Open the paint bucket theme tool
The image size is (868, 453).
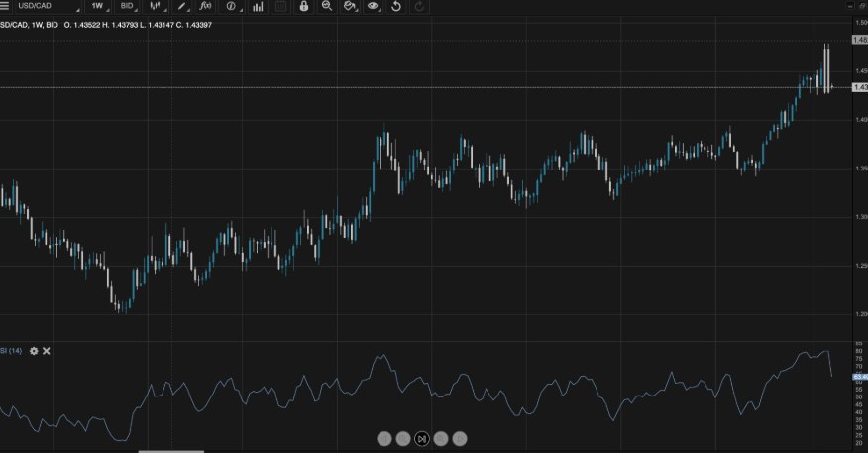(350, 6)
